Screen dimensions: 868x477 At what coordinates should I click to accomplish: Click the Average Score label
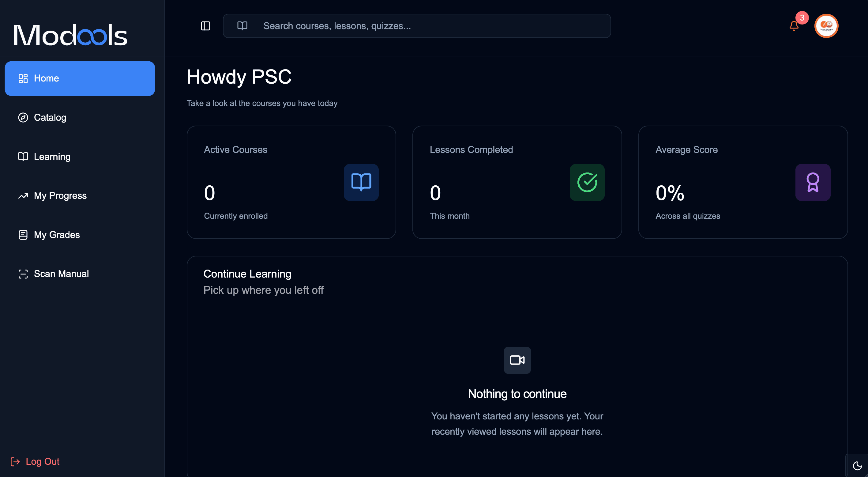686,150
